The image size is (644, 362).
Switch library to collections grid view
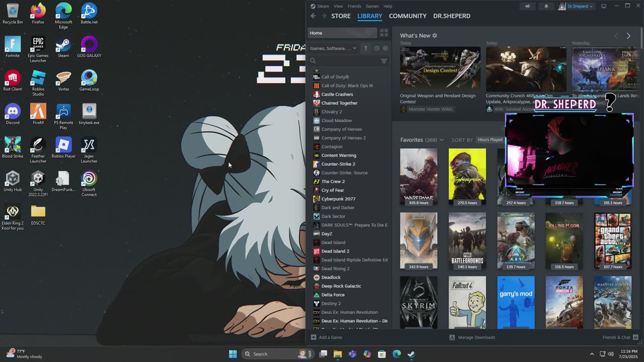384,33
